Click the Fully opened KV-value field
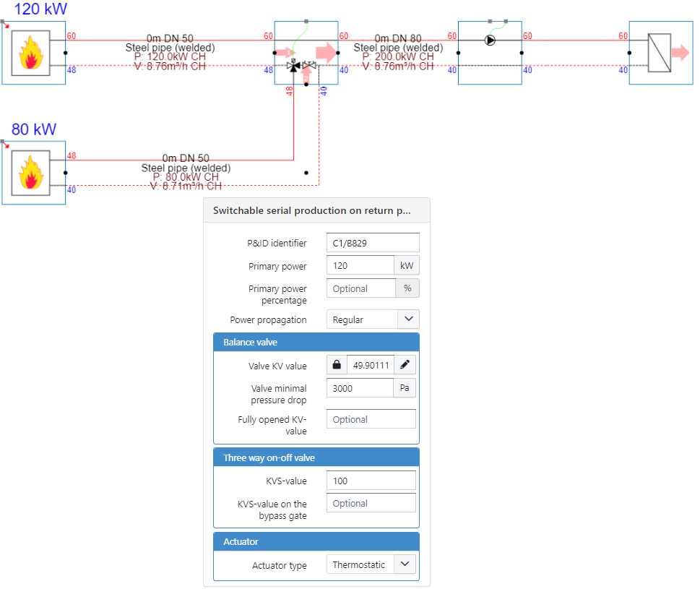Image resolution: width=700 pixels, height=589 pixels. click(x=371, y=419)
